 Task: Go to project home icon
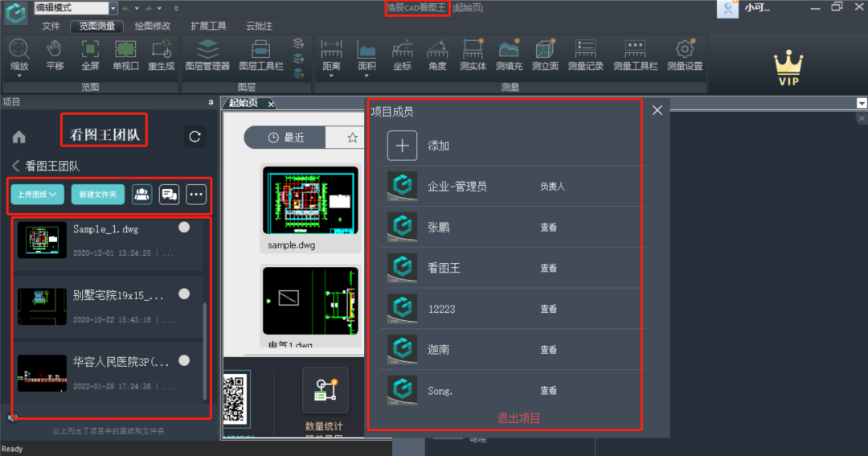[19, 137]
